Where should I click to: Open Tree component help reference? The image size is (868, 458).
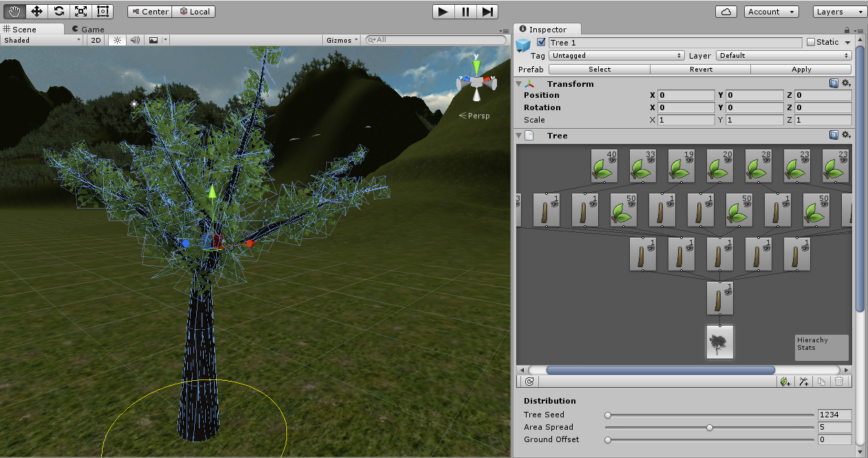(834, 135)
